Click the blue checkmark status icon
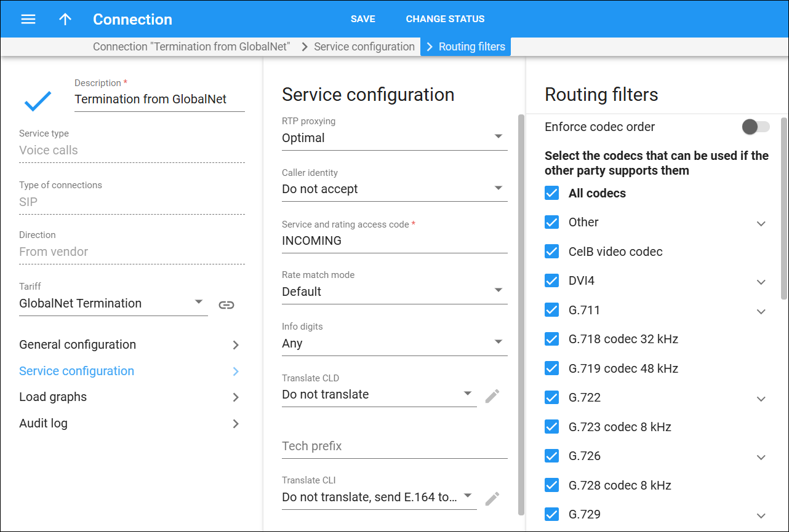 point(38,100)
